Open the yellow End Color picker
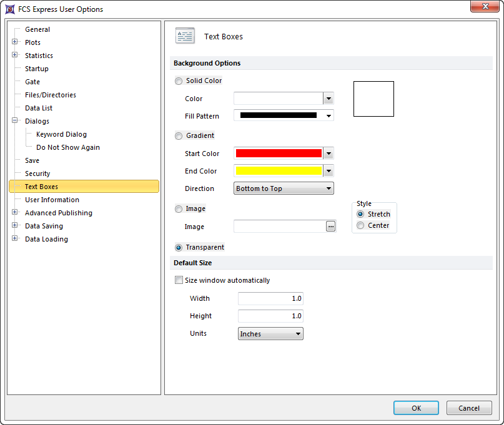Image resolution: width=504 pixels, height=425 pixels. point(329,171)
